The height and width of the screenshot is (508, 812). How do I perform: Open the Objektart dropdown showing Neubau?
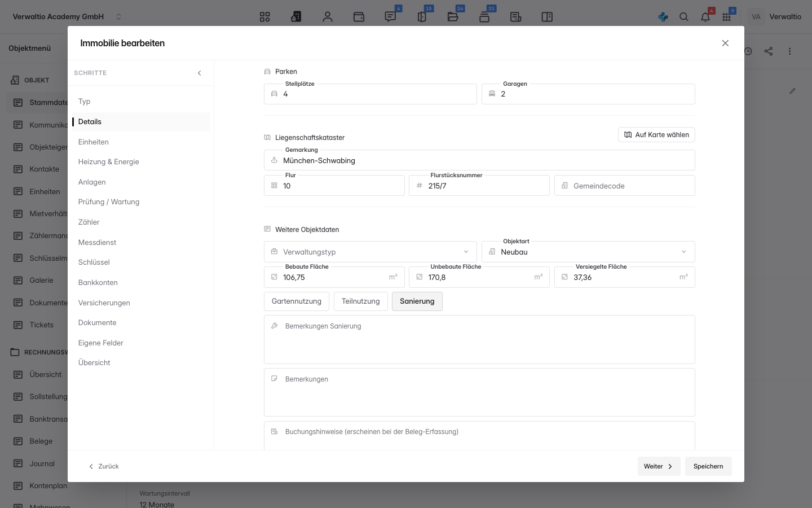(588, 252)
